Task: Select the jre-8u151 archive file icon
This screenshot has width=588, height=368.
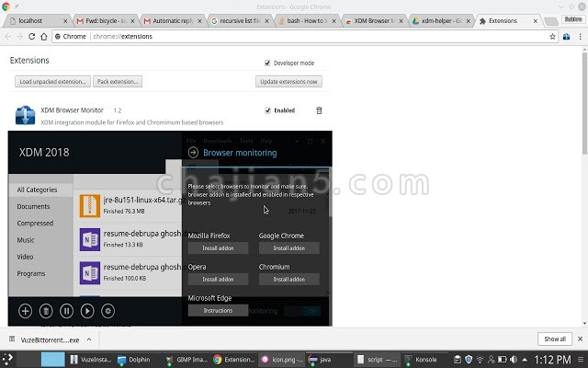Action: [x=90, y=206]
